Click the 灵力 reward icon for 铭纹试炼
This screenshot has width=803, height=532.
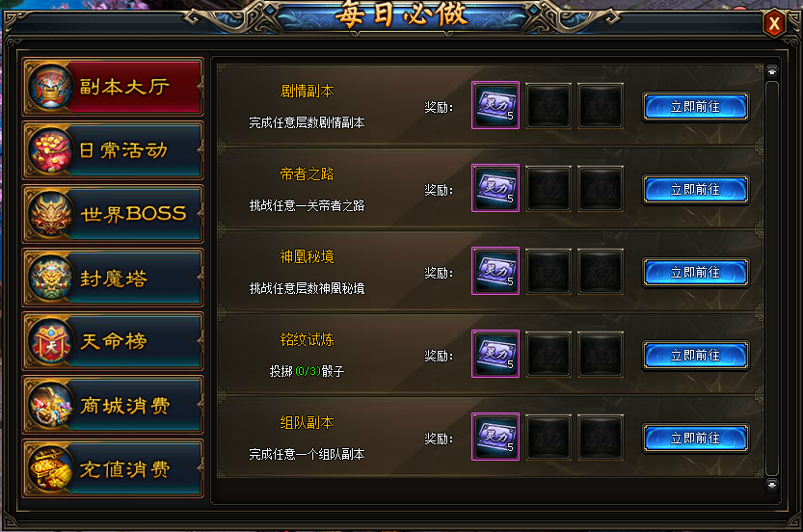495,354
